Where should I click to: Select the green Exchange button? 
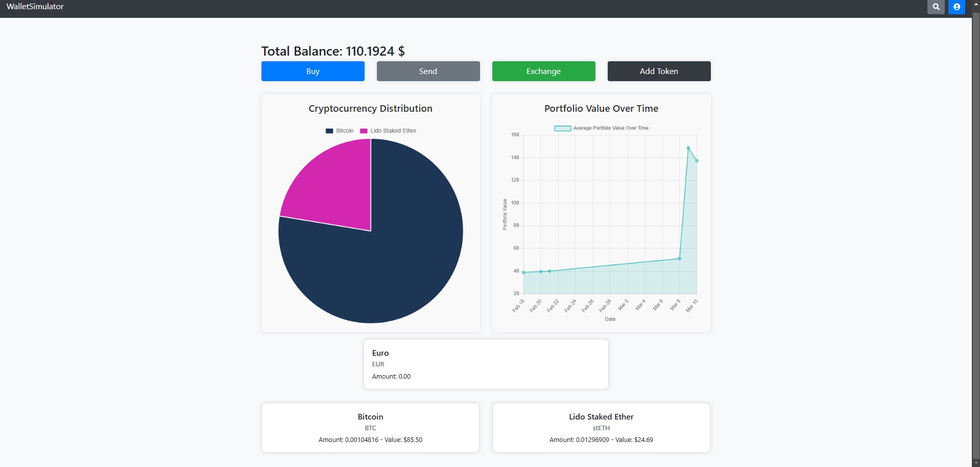543,71
